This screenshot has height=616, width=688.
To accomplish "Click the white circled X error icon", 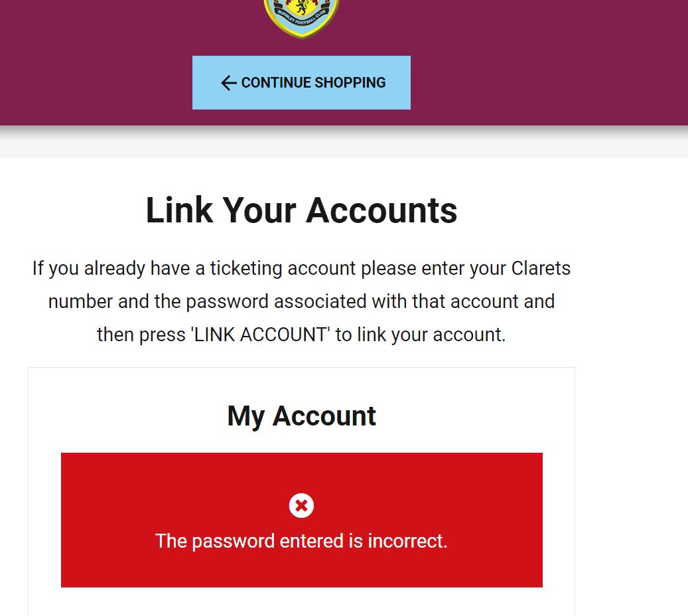I will (x=301, y=505).
